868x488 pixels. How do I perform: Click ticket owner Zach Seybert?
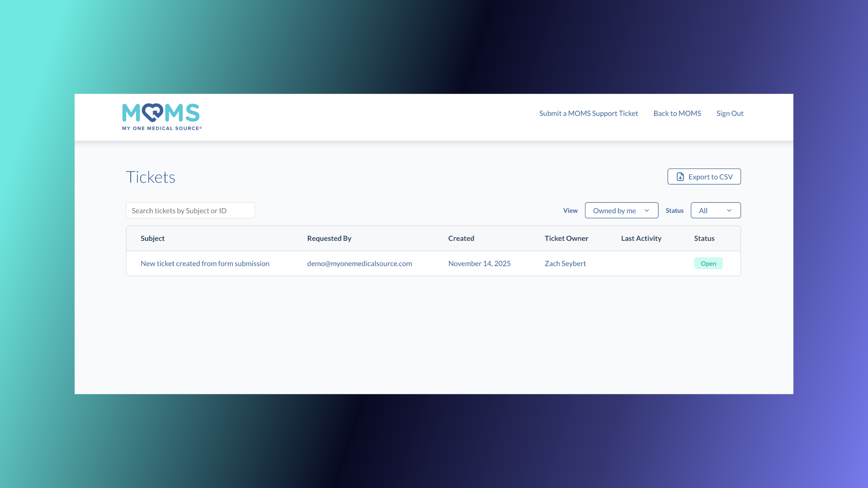(565, 263)
